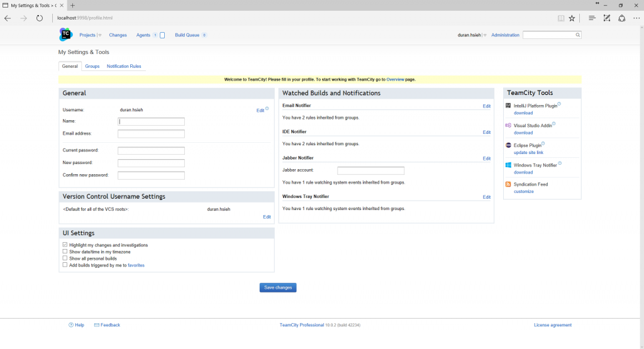
Task: Enable Add builds triggered by me checkbox
Action: [65, 265]
